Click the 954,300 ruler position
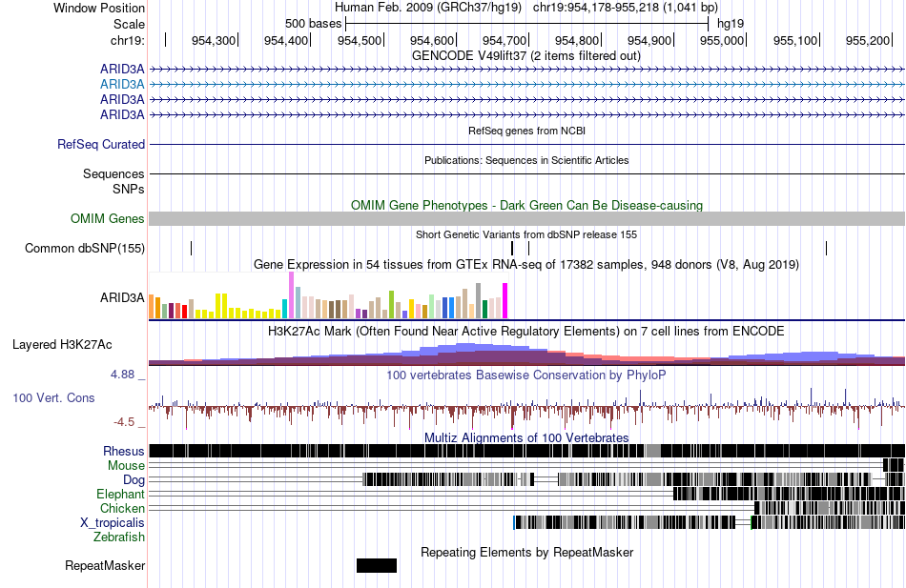This screenshot has width=906, height=588. pyautogui.click(x=214, y=40)
